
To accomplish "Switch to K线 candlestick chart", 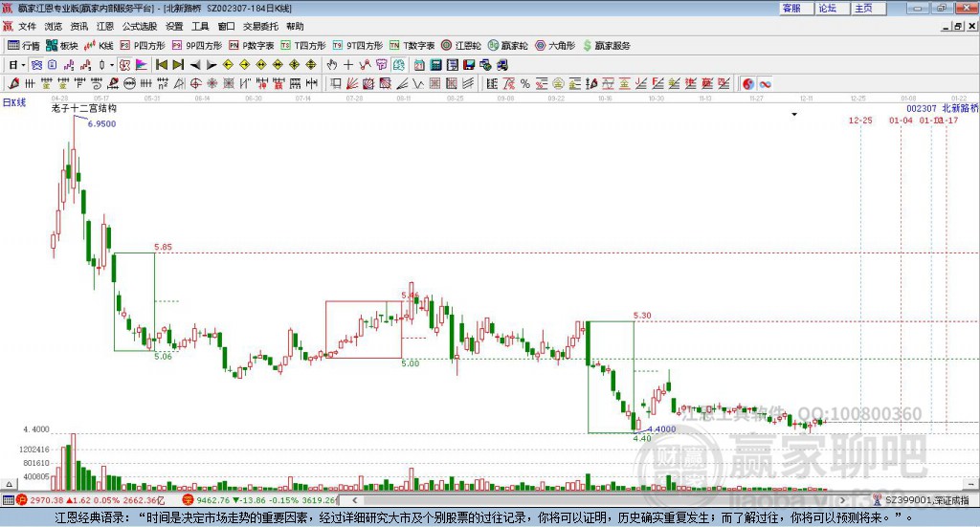I will pos(99,46).
